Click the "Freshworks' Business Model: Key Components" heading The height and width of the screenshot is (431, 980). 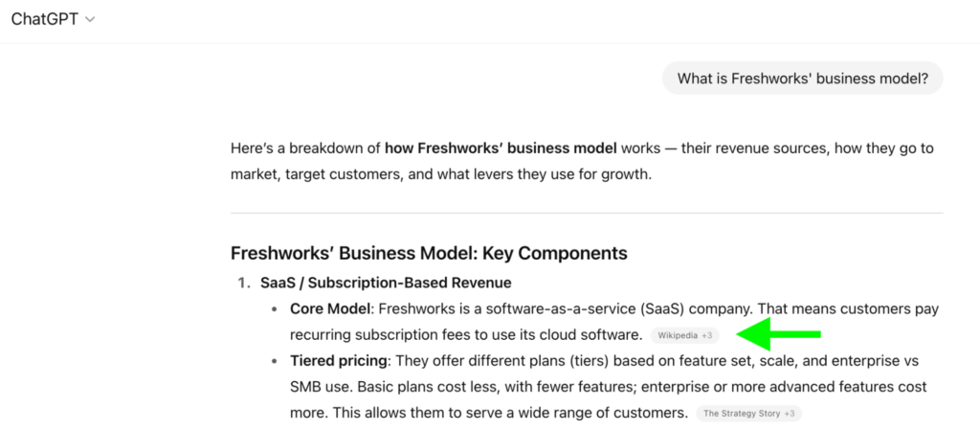[x=429, y=254]
